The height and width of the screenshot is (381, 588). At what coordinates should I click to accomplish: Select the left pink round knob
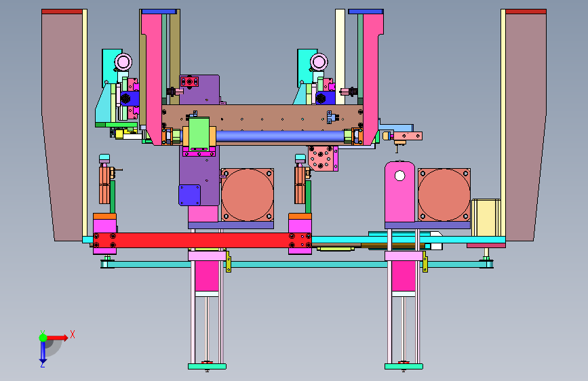coord(123,62)
